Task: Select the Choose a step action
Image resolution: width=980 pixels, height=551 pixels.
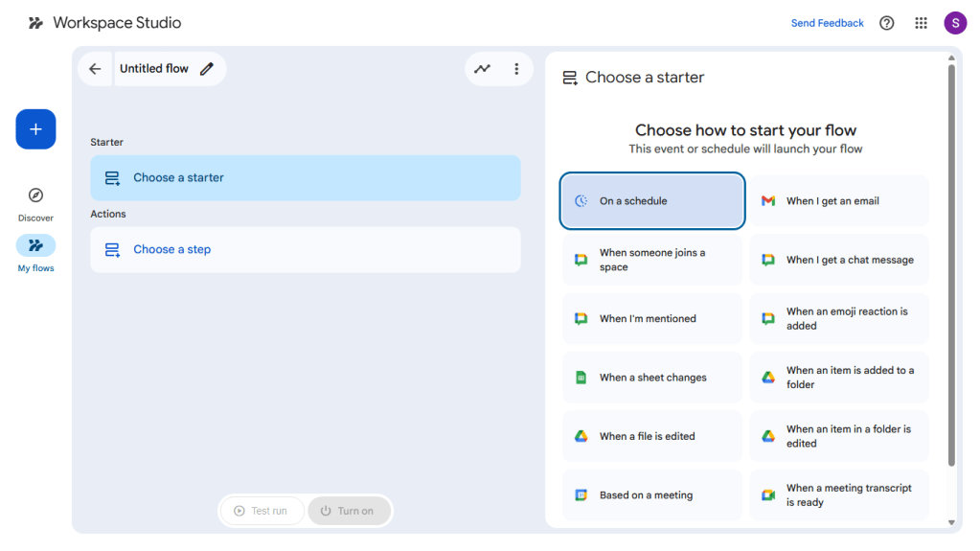Action: [x=306, y=250]
